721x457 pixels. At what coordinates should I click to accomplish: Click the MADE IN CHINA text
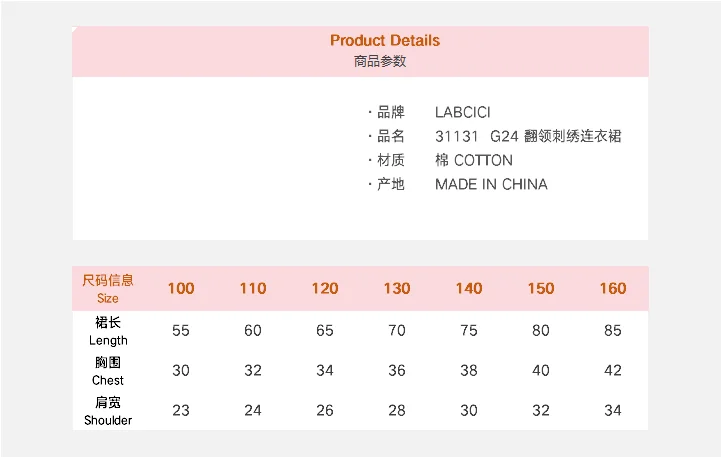[x=491, y=184]
